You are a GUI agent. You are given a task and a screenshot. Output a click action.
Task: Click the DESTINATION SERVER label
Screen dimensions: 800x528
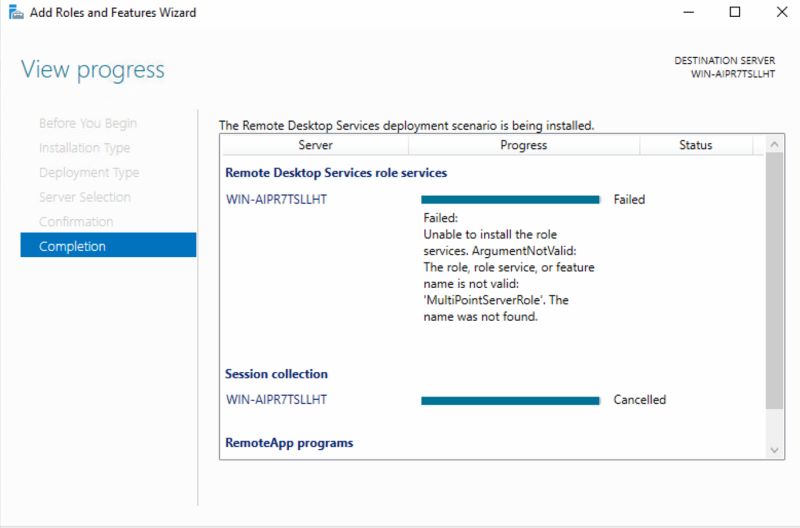point(724,61)
